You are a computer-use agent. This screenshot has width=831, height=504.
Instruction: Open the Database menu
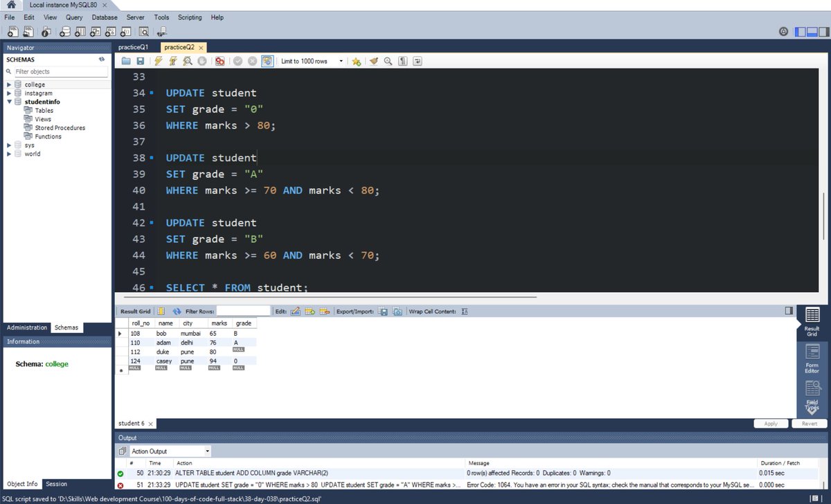click(105, 17)
